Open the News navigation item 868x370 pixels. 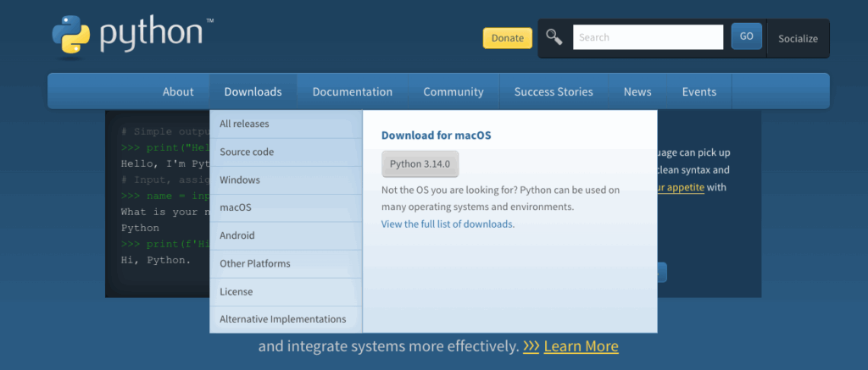point(637,91)
